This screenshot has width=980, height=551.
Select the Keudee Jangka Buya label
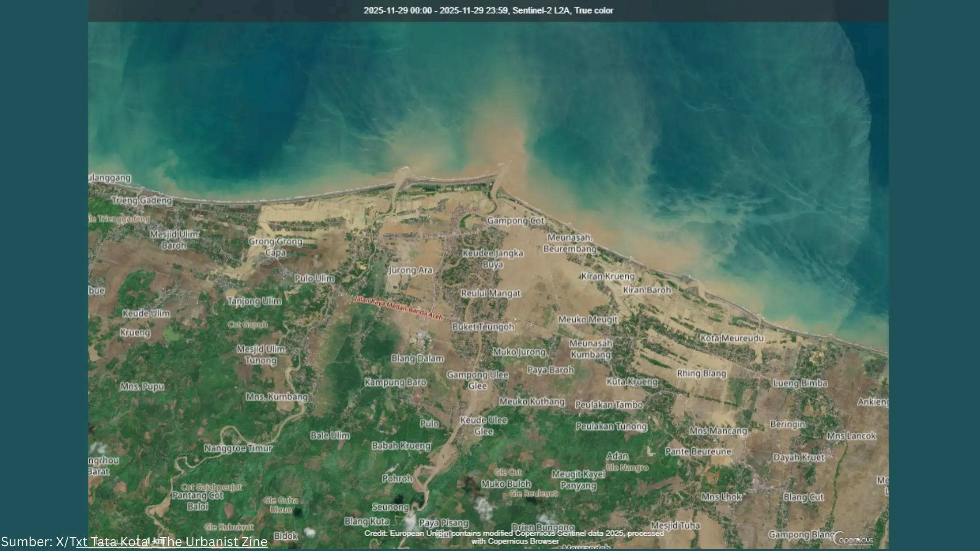point(493,258)
